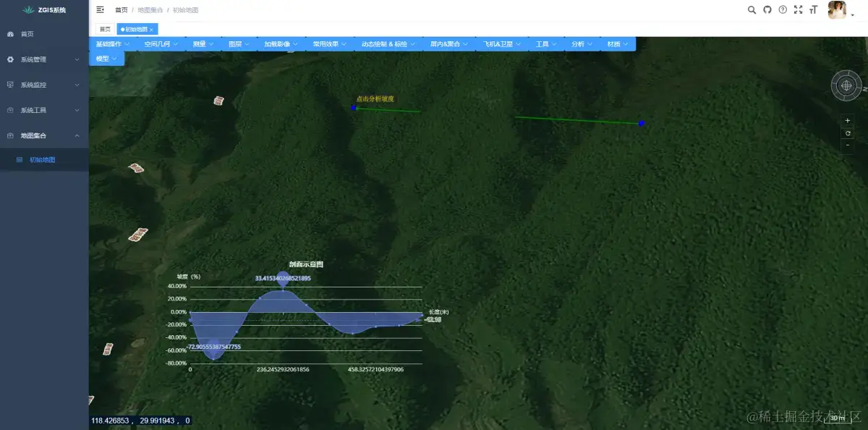Click 初始地图 in the breadcrumb
The image size is (868, 430).
coord(185,10)
